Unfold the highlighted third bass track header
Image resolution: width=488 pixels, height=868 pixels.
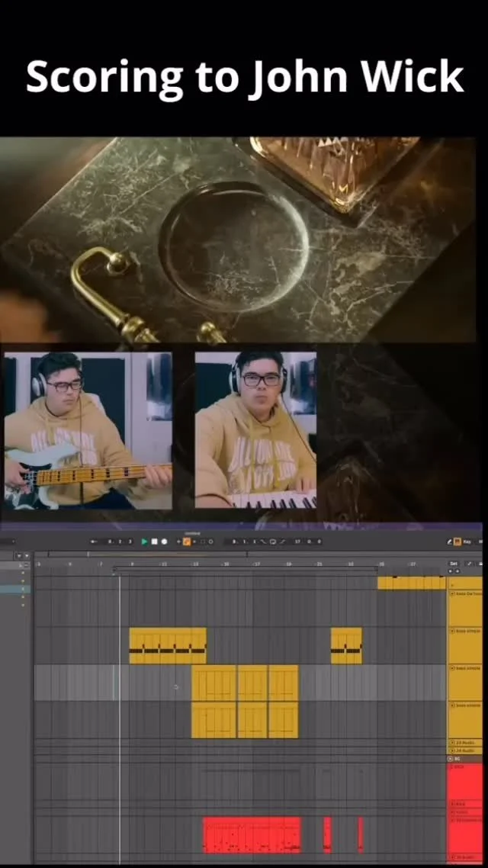452,668
